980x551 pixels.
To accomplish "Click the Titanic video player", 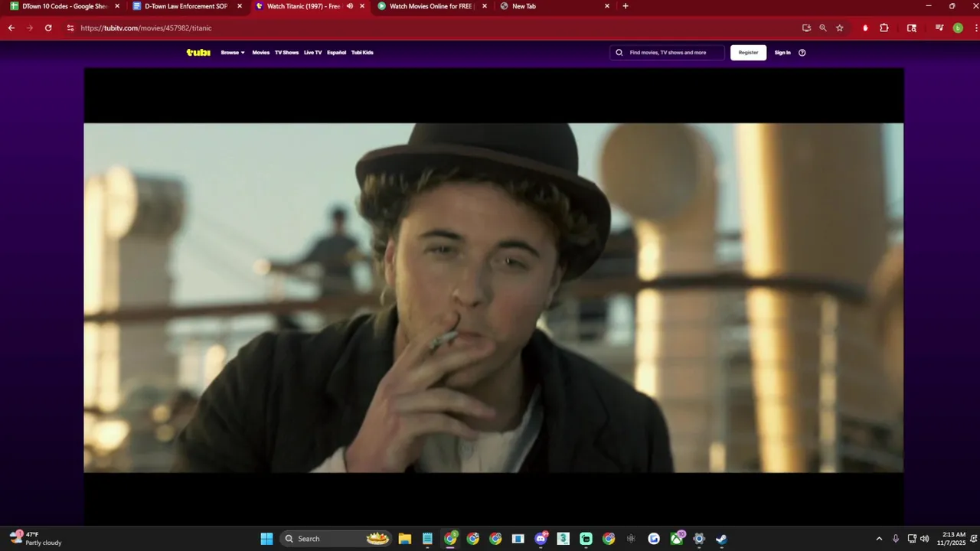I will point(494,297).
